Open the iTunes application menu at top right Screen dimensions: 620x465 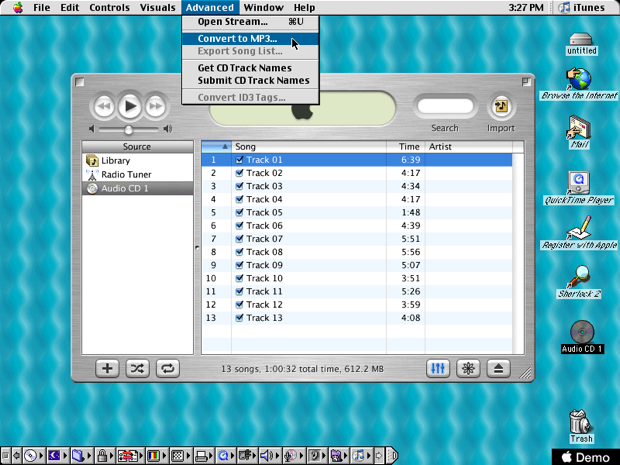pos(584,8)
